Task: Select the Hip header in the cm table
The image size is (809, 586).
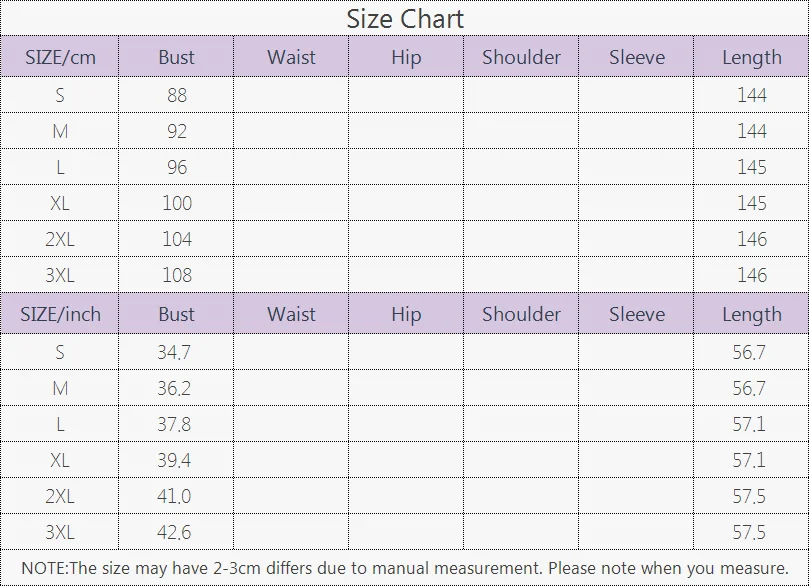Action: tap(406, 57)
